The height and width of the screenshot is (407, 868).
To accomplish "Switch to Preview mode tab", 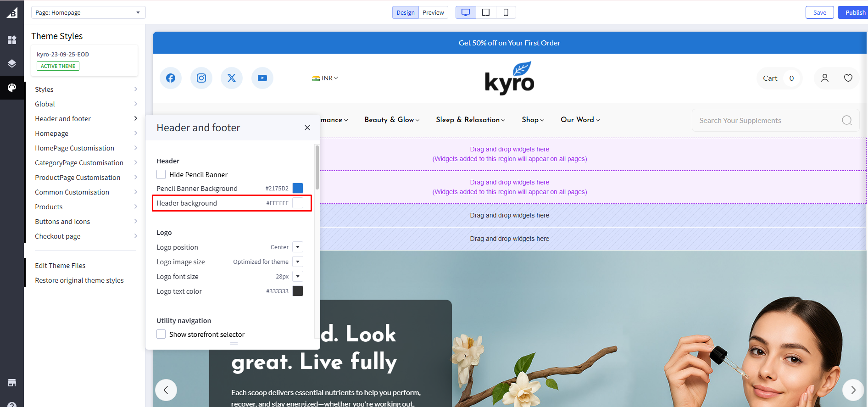I will tap(433, 12).
